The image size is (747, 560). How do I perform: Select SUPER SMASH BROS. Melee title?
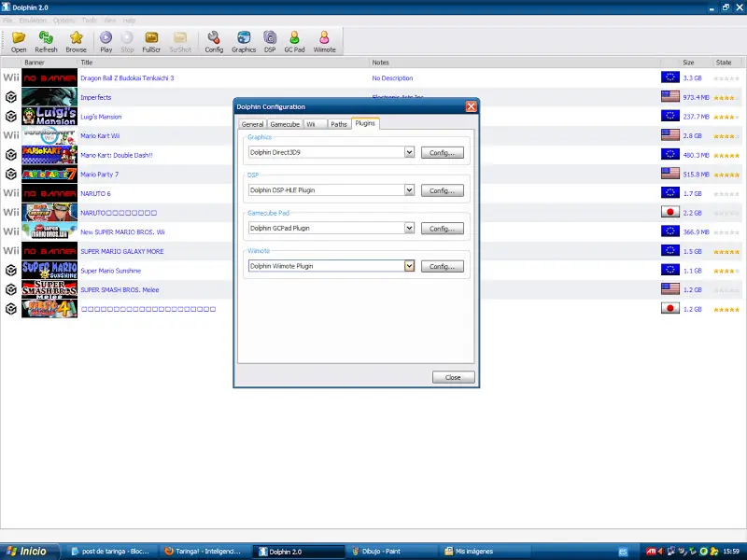120,289
